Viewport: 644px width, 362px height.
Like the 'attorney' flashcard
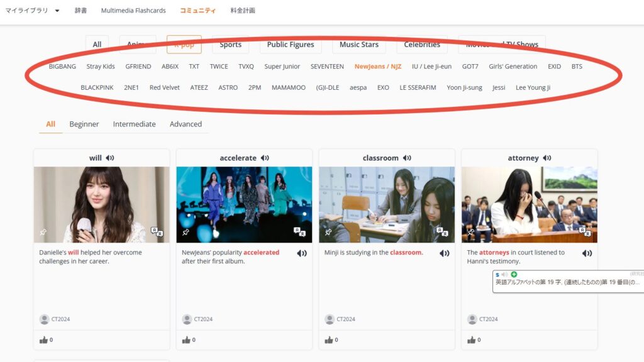(x=471, y=340)
